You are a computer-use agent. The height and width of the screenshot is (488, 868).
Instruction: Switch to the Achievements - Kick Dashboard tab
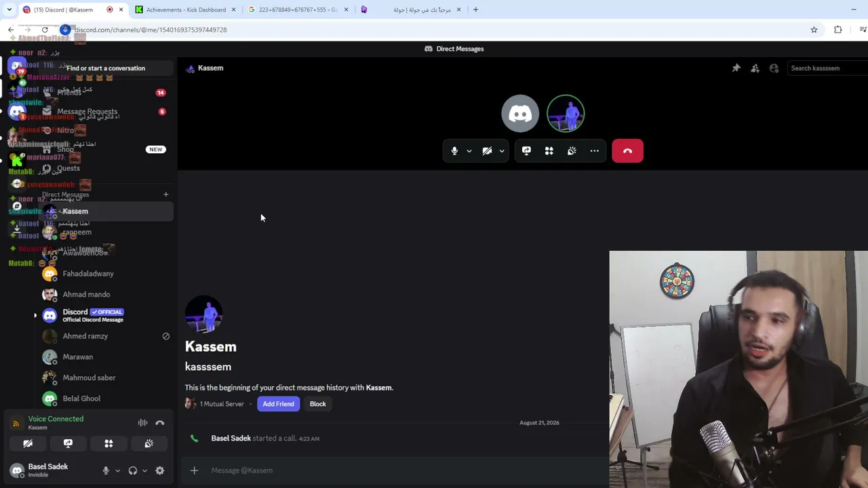[x=185, y=9]
